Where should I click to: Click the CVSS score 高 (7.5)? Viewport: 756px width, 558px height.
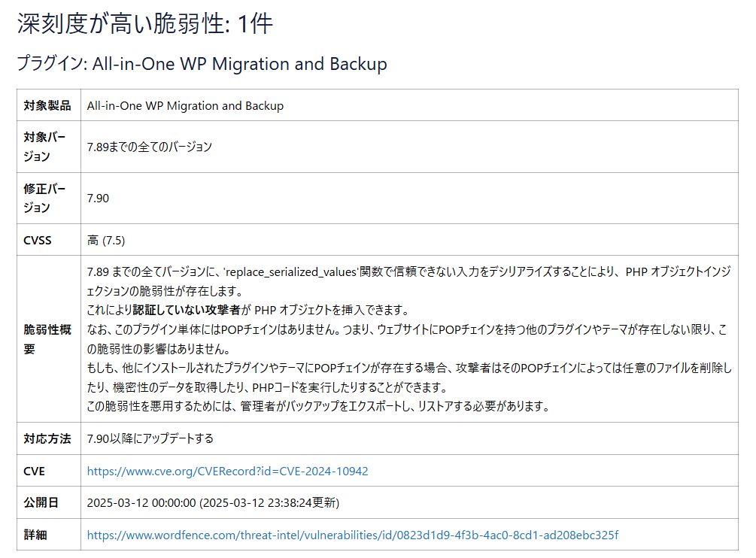click(x=106, y=240)
